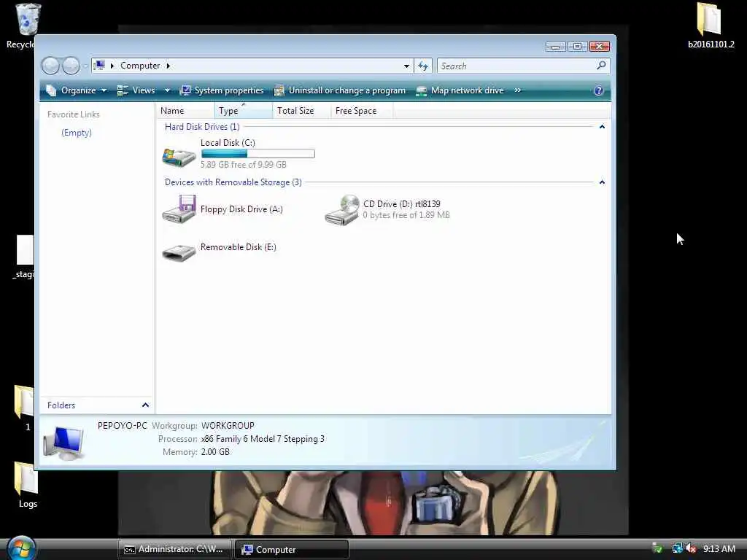747x560 pixels.
Task: Click System properties in toolbar
Action: coord(222,90)
